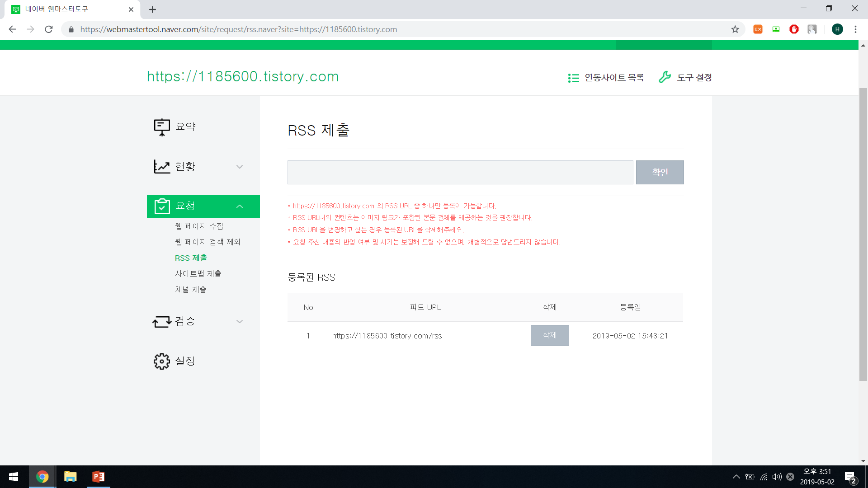Open File Explorer from taskbar
Image resolution: width=868 pixels, height=488 pixels.
click(70, 477)
